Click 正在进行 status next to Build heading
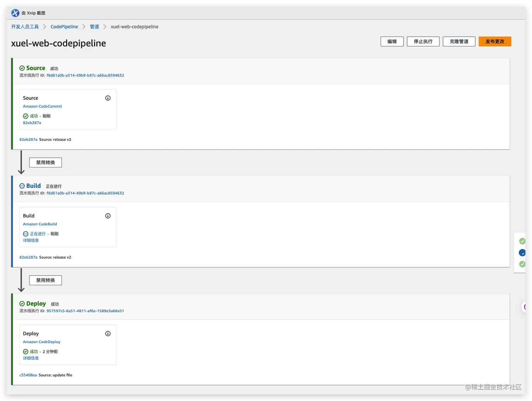 pos(53,186)
